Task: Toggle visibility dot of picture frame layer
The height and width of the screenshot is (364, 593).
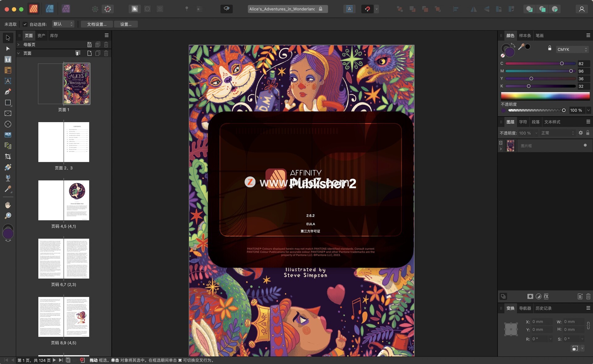Action: point(585,145)
